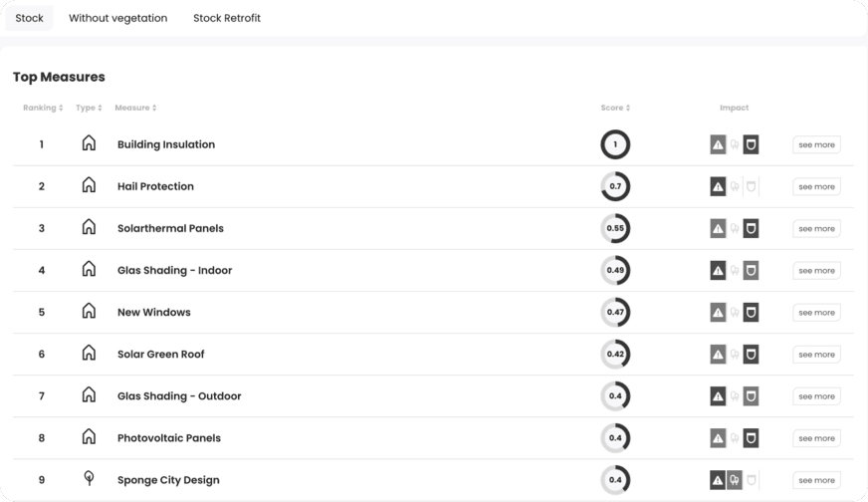Open the Stock Retrofit tab
This screenshot has height=502, width=868.
point(227,18)
